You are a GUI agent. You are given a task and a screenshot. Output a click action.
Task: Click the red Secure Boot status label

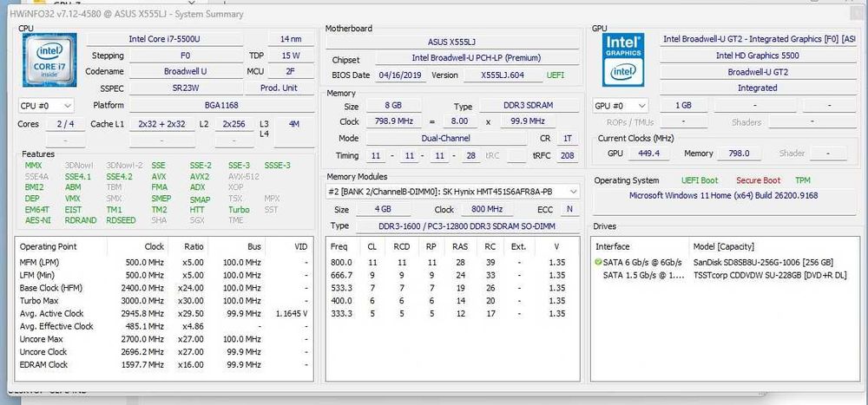click(758, 180)
